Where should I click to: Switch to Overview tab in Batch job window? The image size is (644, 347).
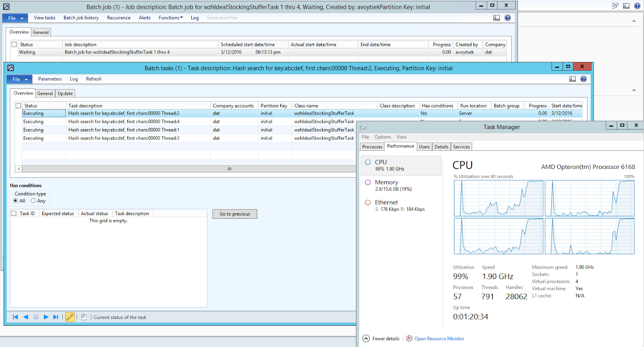(19, 32)
